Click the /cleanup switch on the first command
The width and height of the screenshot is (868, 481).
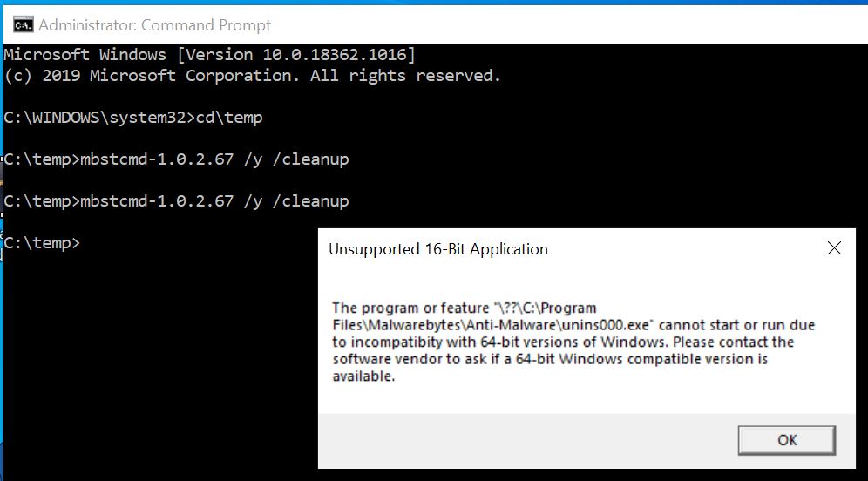tap(310, 159)
